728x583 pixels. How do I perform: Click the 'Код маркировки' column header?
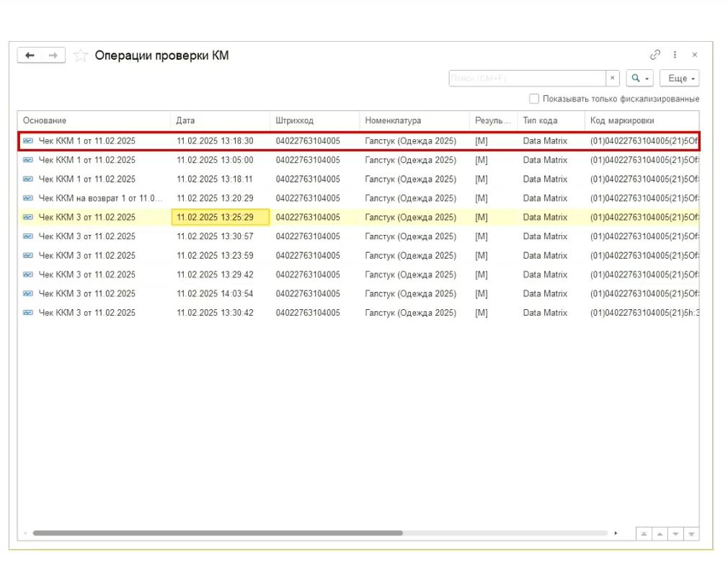coord(622,120)
